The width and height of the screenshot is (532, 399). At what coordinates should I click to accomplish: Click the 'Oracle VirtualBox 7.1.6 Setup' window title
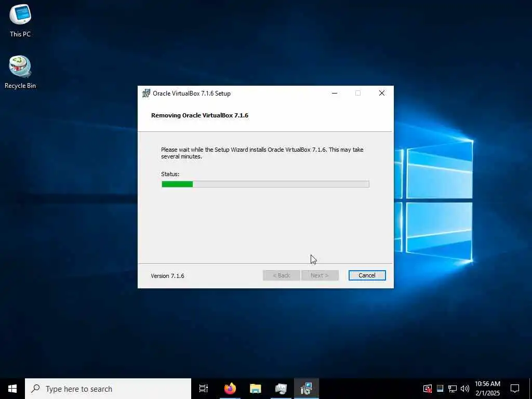(192, 94)
